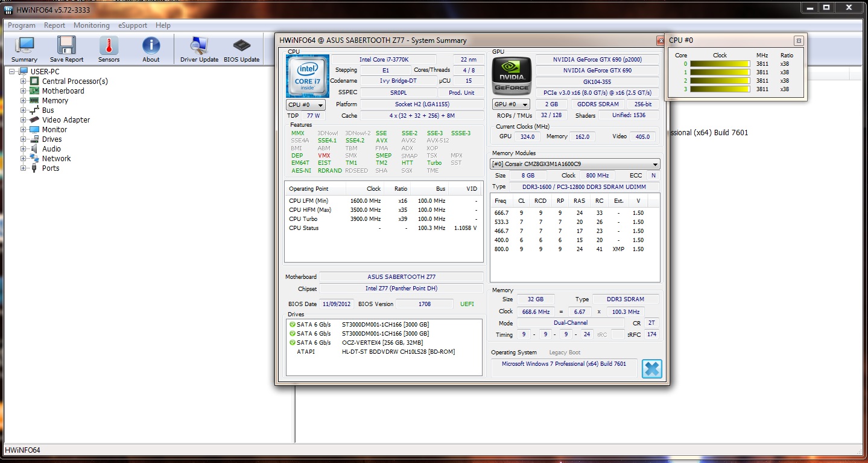Select the Ports tree label
This screenshot has height=463, width=868.
pos(51,168)
